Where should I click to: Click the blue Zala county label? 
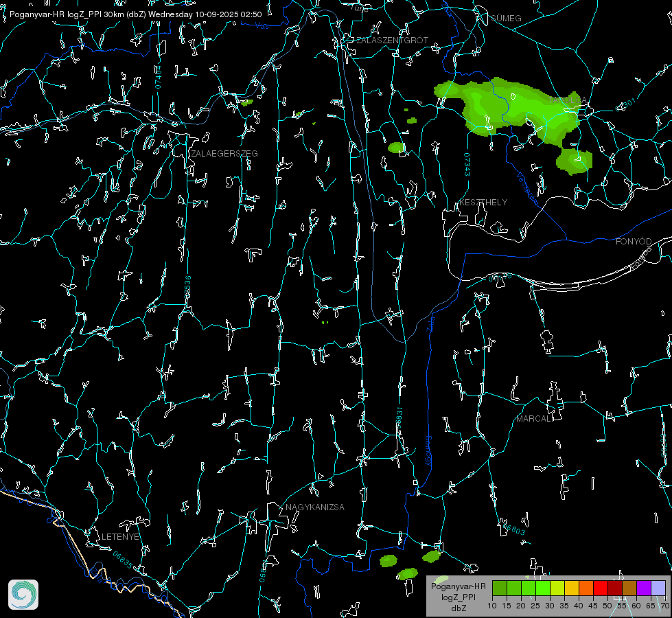(x=430, y=323)
